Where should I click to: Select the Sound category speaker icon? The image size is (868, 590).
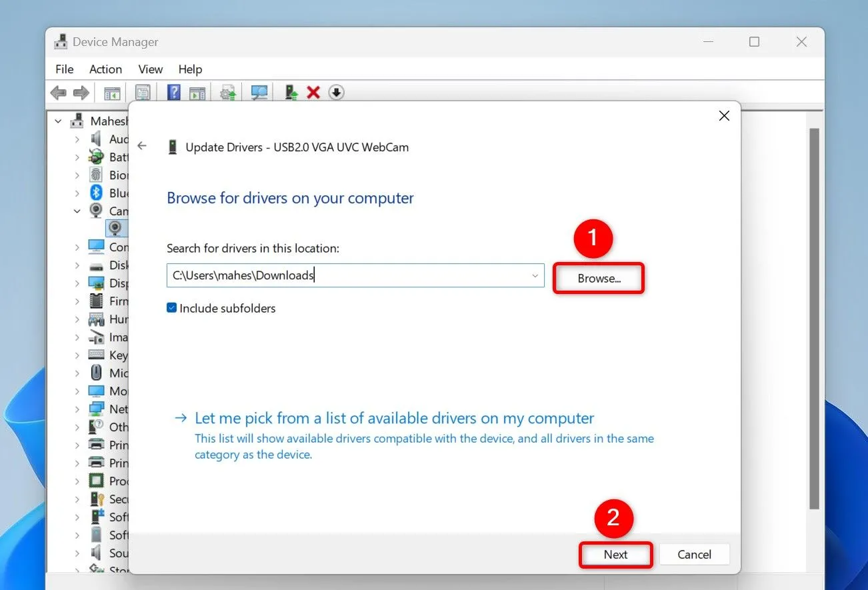pos(97,553)
